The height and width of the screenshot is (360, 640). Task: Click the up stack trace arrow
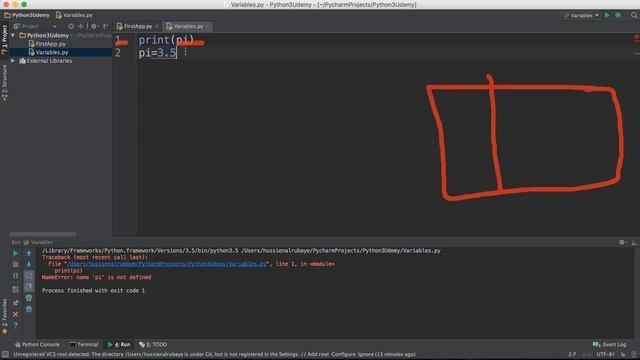29,253
